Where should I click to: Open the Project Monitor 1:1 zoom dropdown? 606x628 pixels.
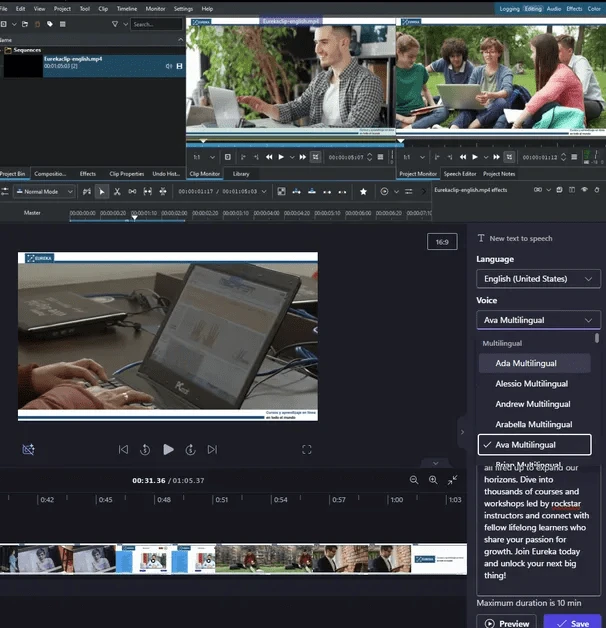coord(414,157)
